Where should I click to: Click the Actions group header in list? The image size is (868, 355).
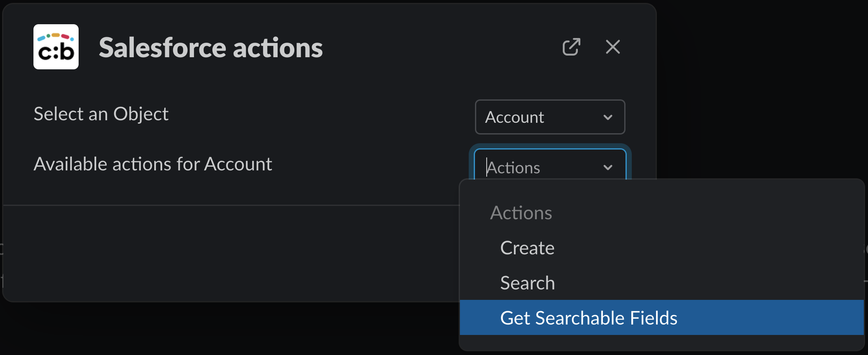point(521,213)
